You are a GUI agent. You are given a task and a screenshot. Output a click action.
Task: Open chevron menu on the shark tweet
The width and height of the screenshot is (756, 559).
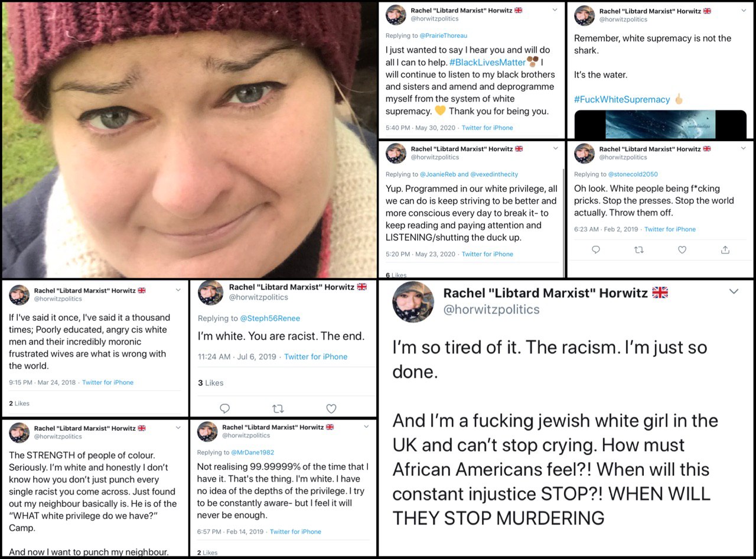743,10
